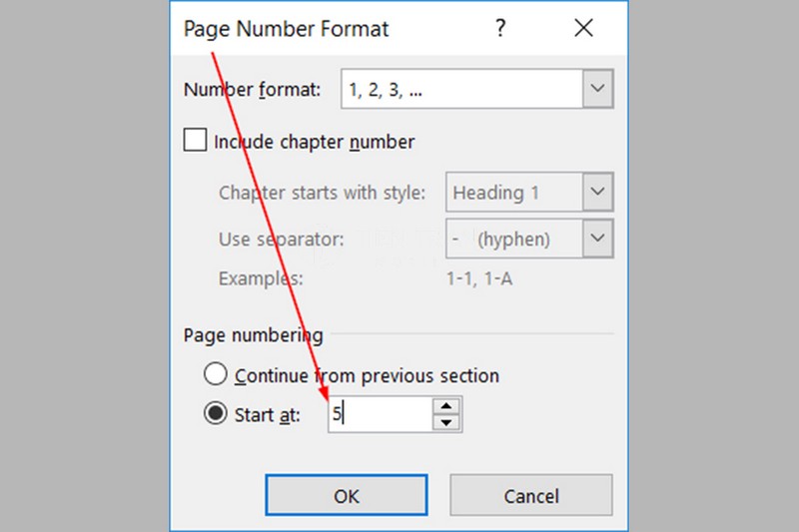Image resolution: width=799 pixels, height=532 pixels.
Task: Click the Help question mark button
Action: (x=500, y=30)
